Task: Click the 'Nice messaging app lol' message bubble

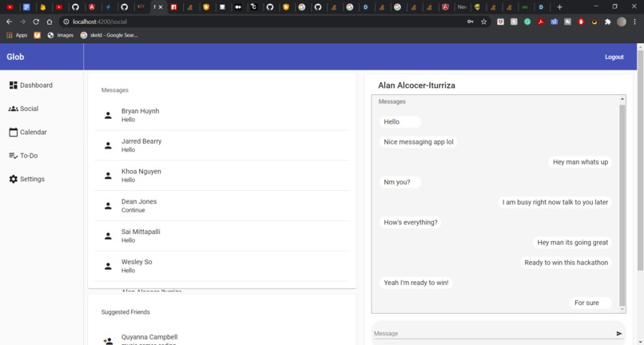Action: tap(419, 141)
